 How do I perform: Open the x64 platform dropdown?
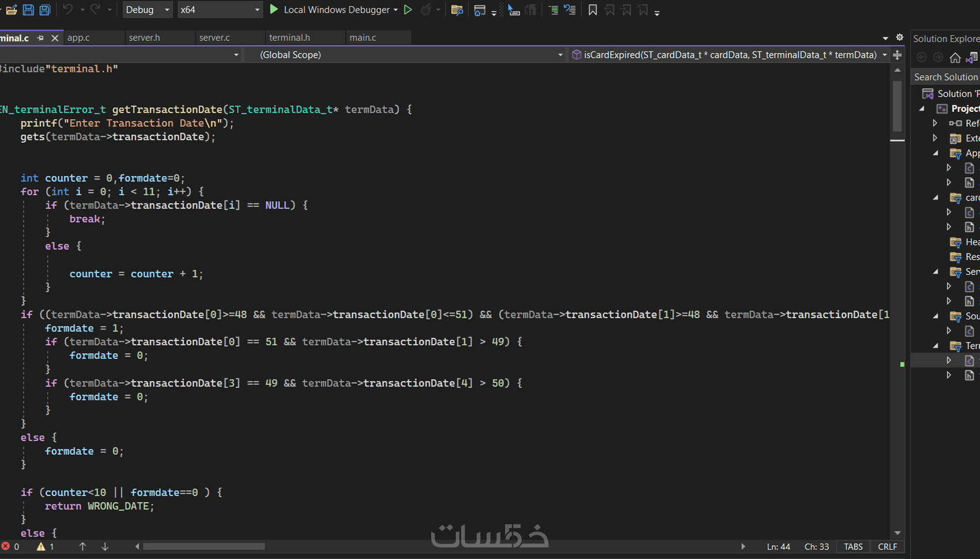[219, 10]
